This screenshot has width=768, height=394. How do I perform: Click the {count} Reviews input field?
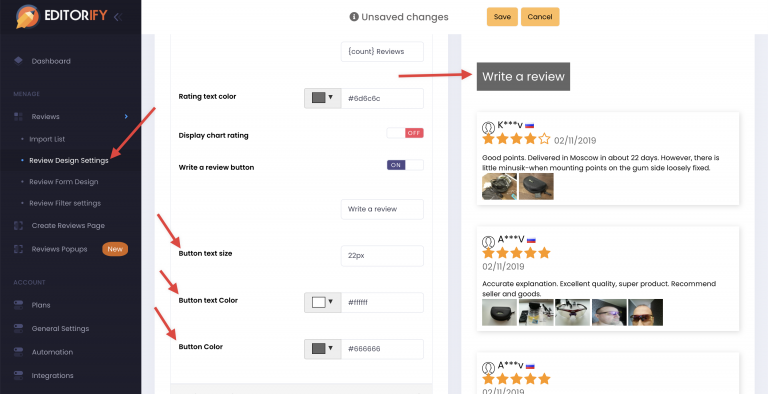(x=382, y=51)
